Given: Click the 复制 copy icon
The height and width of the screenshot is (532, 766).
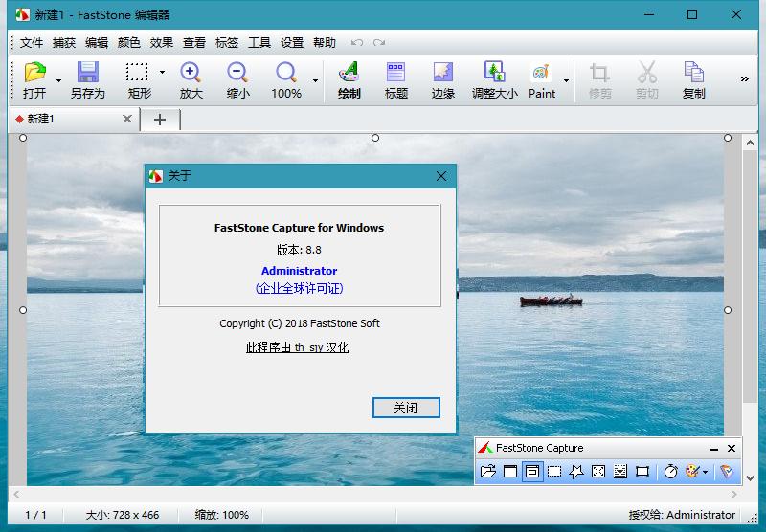Looking at the screenshot, I should click(693, 80).
